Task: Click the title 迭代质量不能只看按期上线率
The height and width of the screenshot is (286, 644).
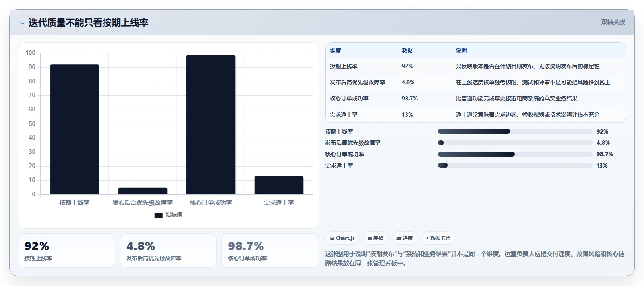Action: pyautogui.click(x=88, y=23)
